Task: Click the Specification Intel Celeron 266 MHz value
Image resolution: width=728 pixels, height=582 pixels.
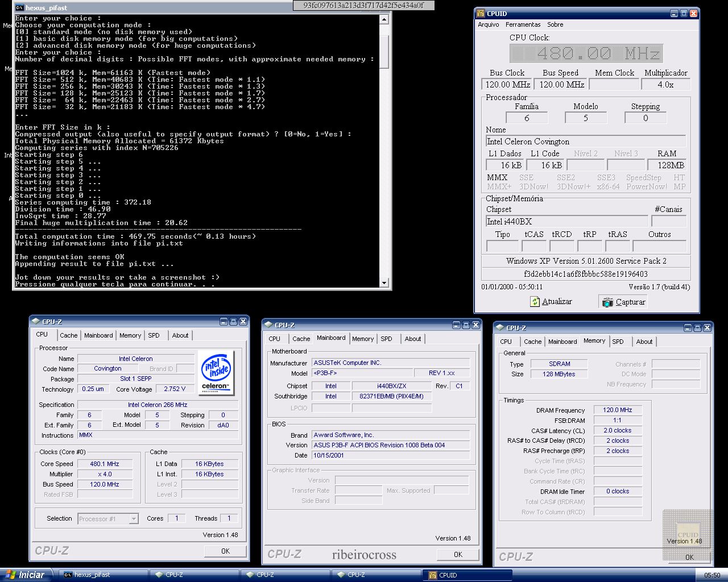Action: (x=158, y=405)
